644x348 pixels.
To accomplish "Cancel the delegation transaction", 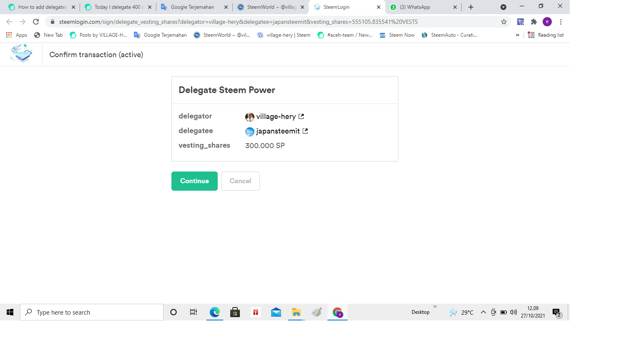I will click(240, 181).
